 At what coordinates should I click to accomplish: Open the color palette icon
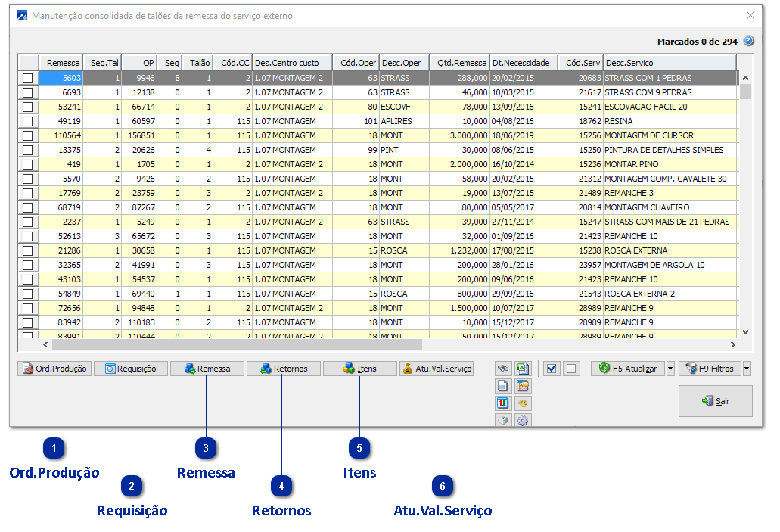coord(523,403)
